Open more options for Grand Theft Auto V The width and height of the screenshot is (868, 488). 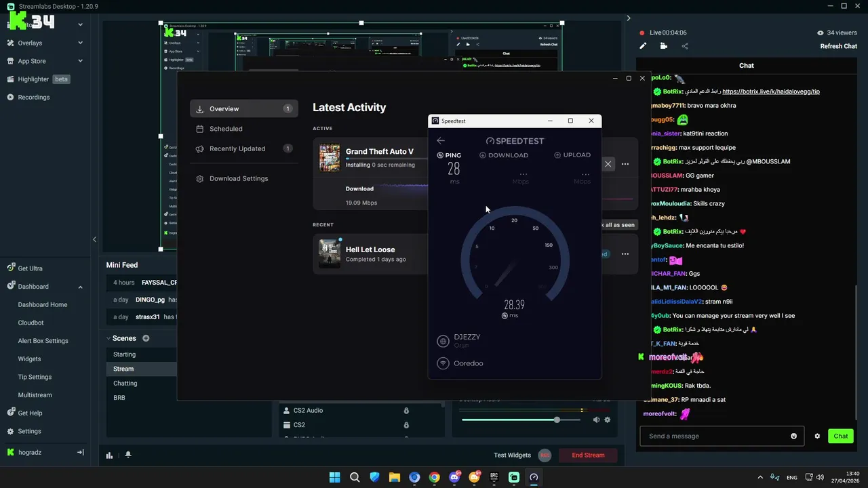pos(625,163)
